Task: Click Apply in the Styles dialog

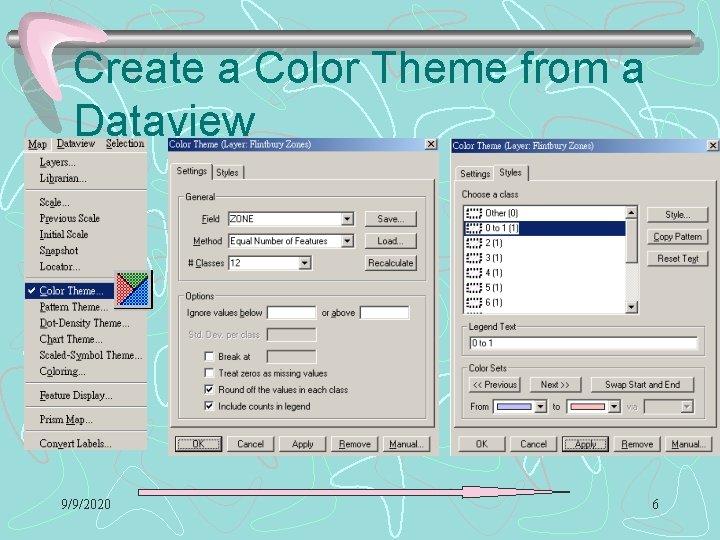Action: coord(585,444)
